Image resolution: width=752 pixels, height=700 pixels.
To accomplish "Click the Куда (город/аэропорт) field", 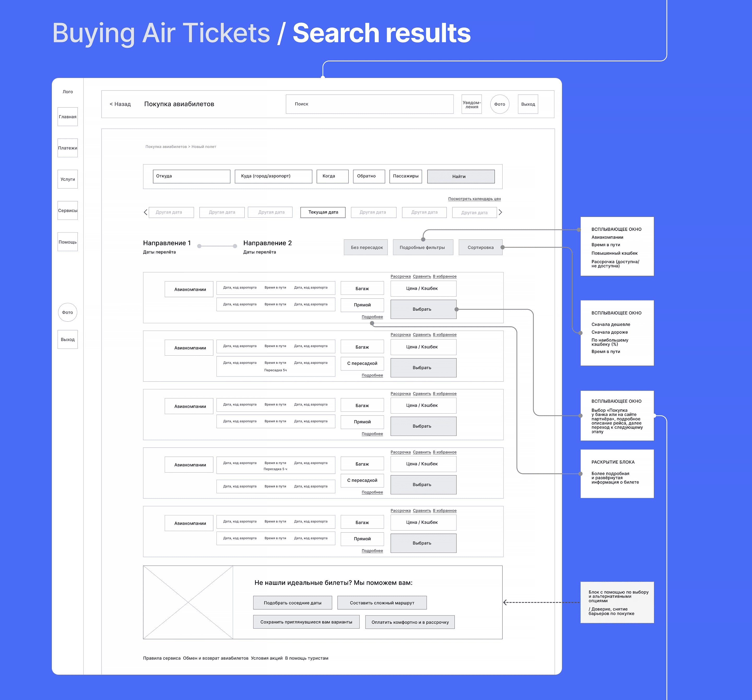I will coord(273,176).
